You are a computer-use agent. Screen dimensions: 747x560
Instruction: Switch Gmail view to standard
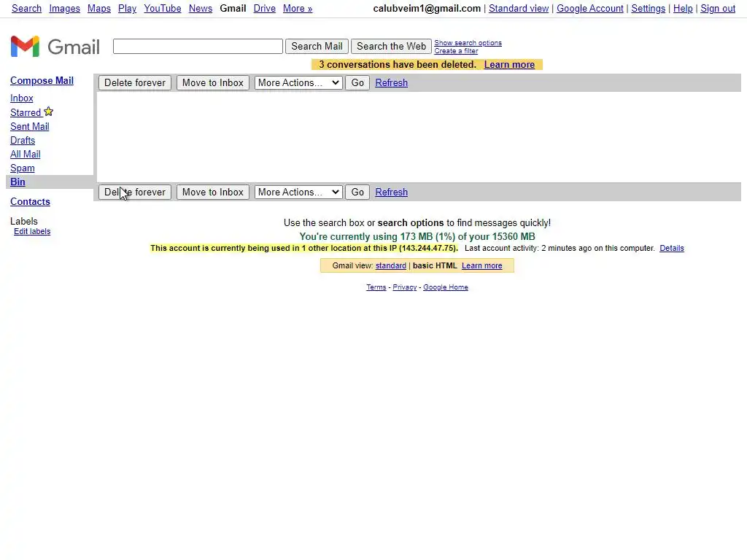[391, 265]
